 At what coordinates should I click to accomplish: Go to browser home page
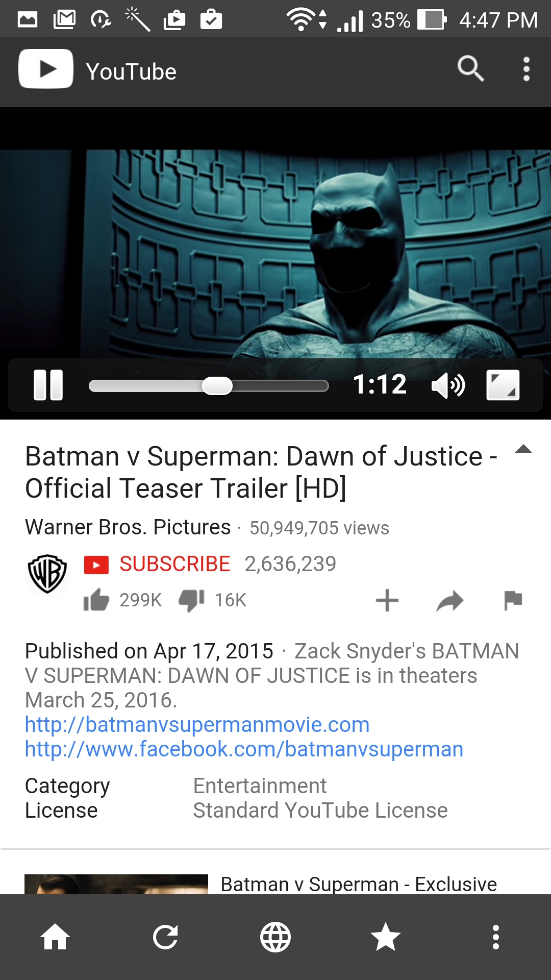(x=55, y=937)
